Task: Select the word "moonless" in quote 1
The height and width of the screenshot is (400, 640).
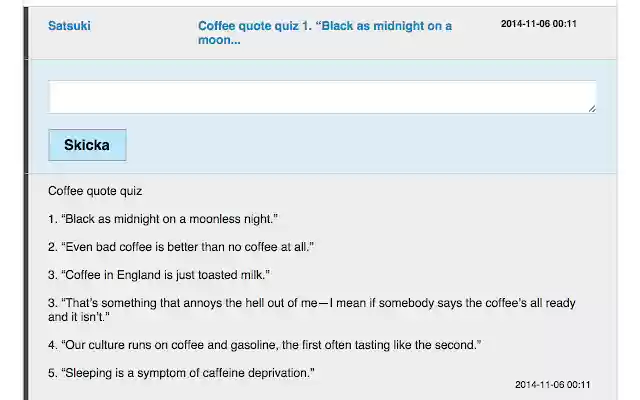Action: pos(218,218)
